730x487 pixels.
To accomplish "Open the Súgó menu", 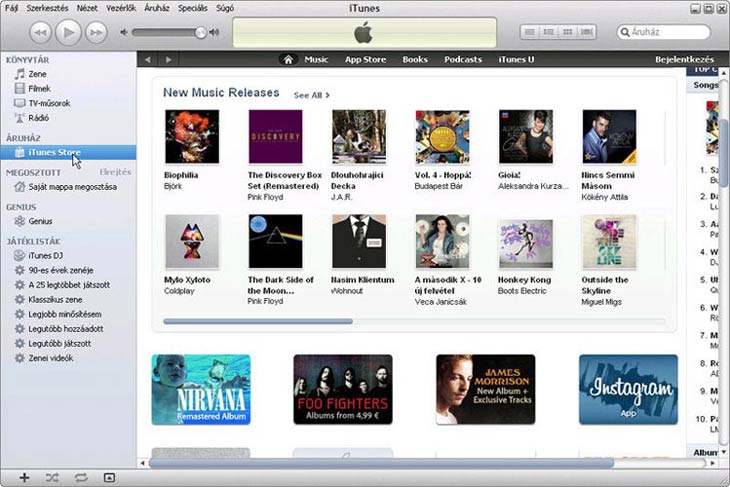I will coord(225,8).
